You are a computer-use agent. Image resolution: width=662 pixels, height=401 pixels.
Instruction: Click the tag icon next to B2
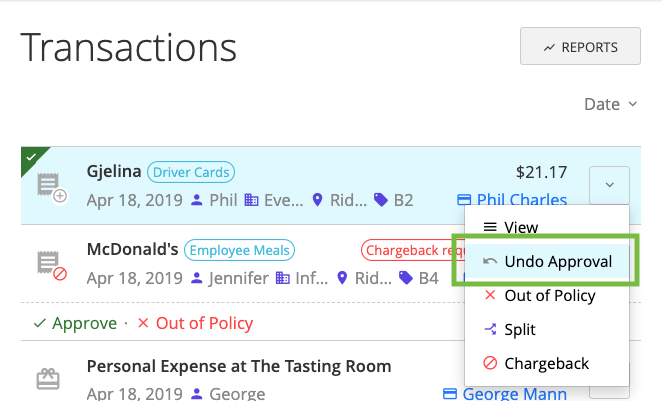[381, 200]
